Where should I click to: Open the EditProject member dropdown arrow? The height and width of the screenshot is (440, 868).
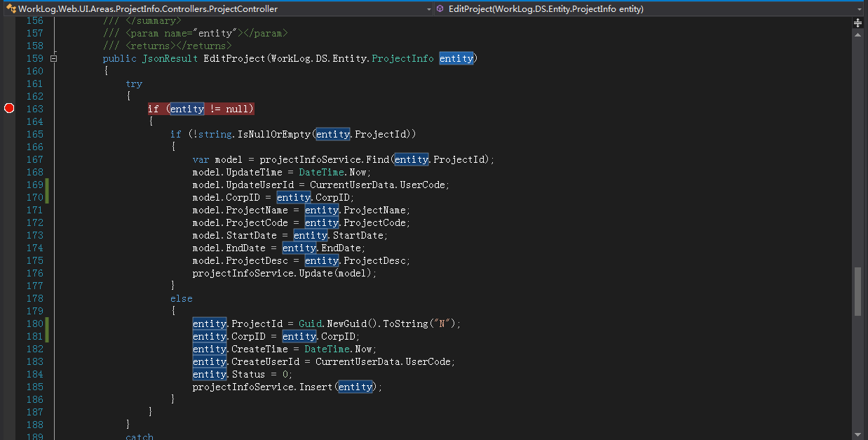coord(860,9)
